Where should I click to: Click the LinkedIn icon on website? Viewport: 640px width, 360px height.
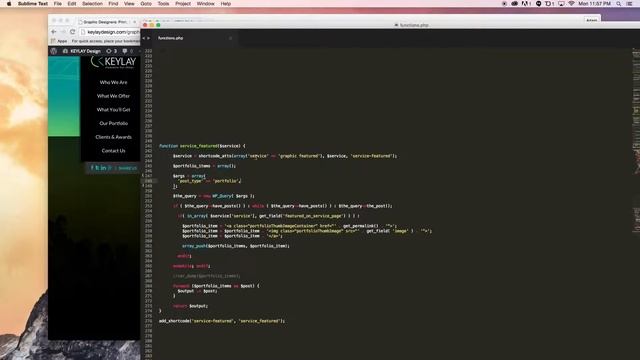103,168
